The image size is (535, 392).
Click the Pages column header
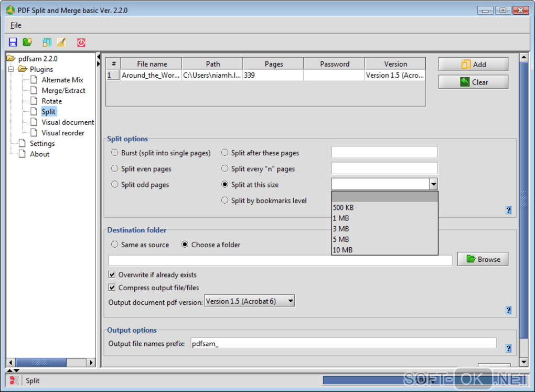[x=274, y=64]
